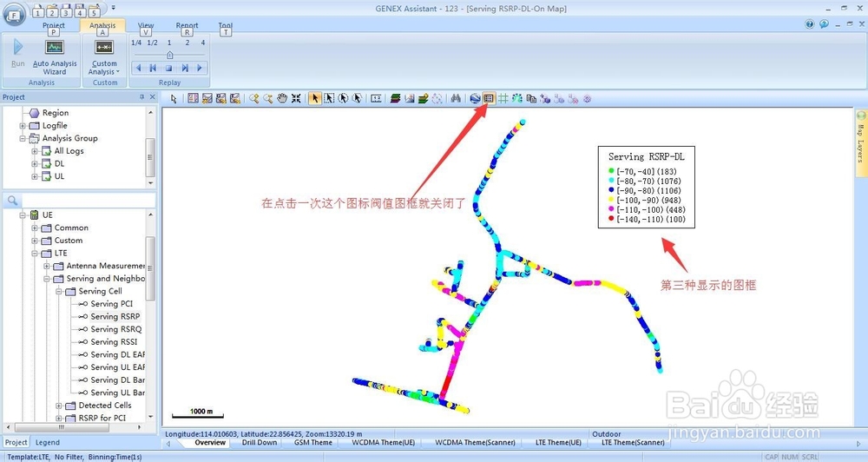Stop the replay

coord(169,68)
